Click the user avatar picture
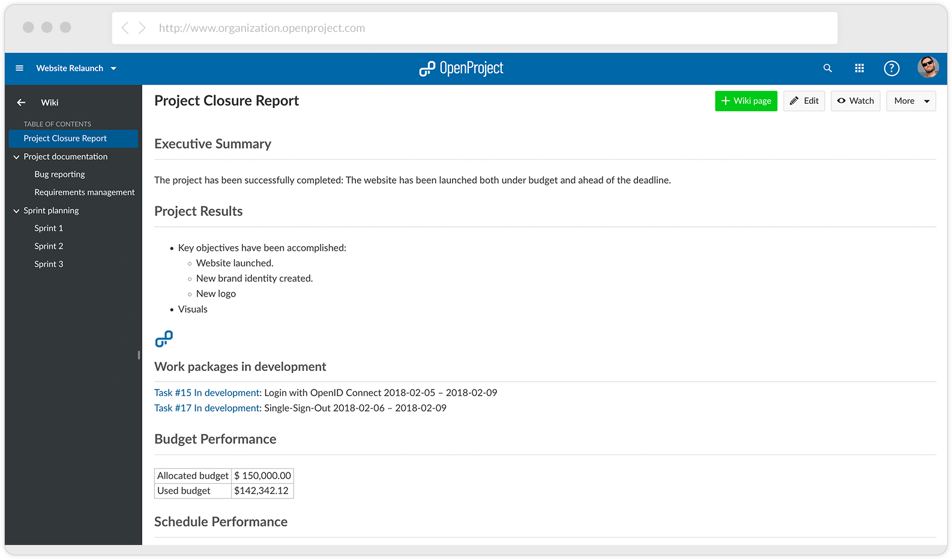 [928, 67]
